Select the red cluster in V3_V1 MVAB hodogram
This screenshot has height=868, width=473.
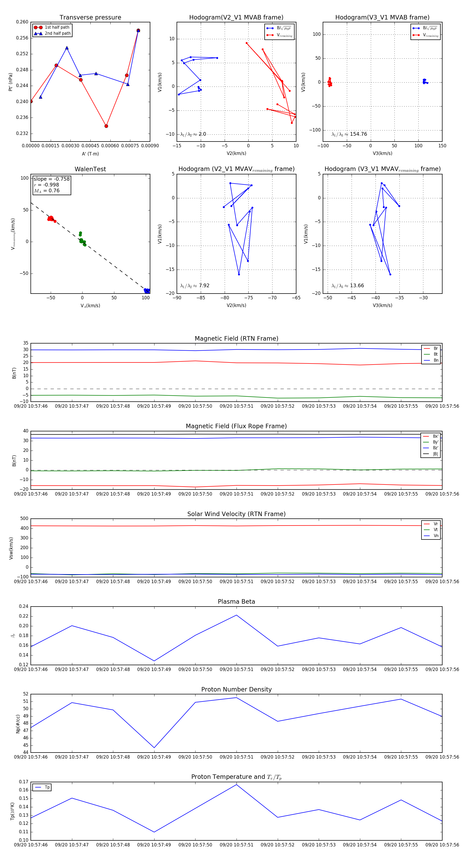(x=330, y=82)
